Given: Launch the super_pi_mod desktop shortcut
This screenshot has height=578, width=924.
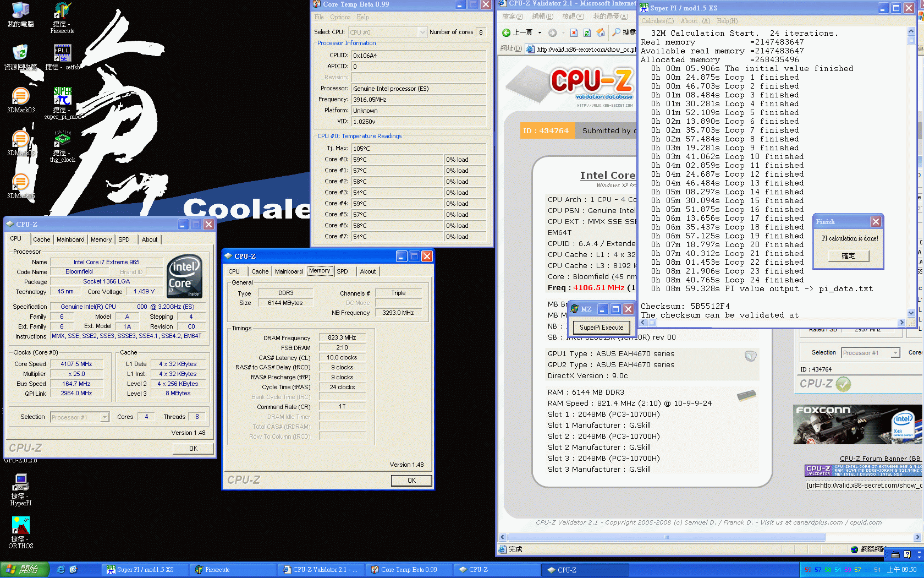Looking at the screenshot, I should point(62,103).
